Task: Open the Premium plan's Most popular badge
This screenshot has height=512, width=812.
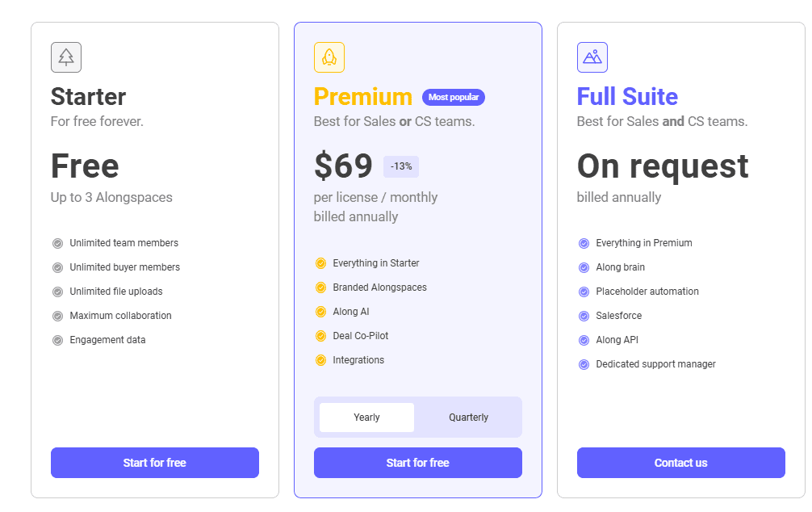Action: [453, 97]
